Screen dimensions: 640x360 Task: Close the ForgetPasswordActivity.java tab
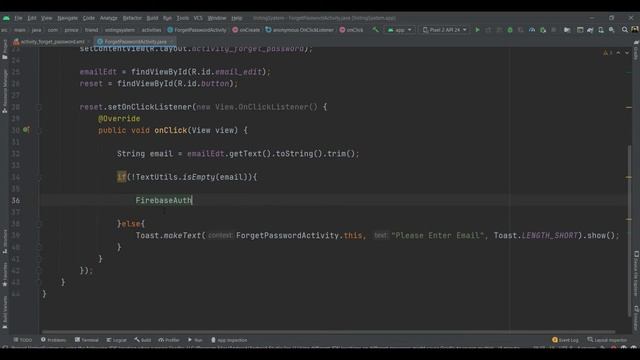point(172,42)
